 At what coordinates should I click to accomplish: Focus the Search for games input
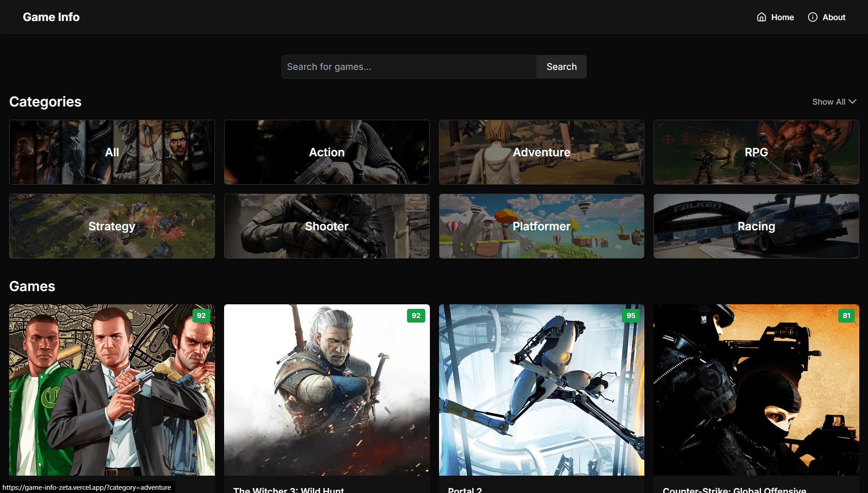tap(409, 67)
